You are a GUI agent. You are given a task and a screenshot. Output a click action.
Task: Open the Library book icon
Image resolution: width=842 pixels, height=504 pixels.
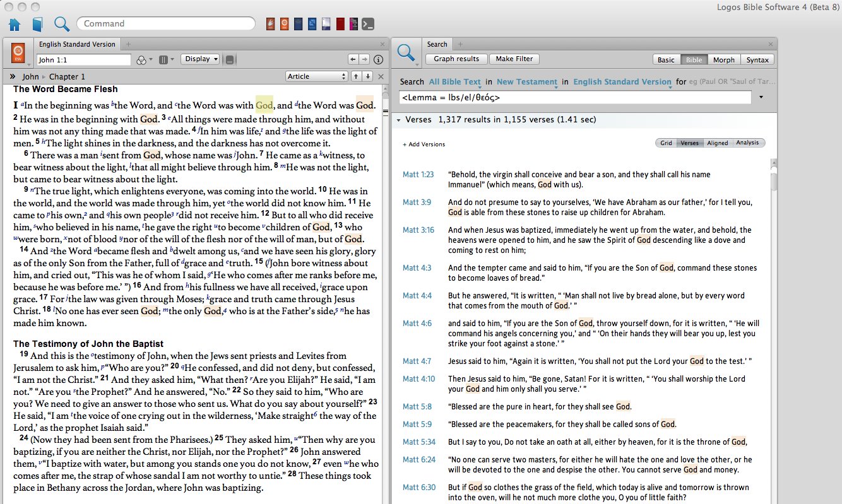(37, 25)
